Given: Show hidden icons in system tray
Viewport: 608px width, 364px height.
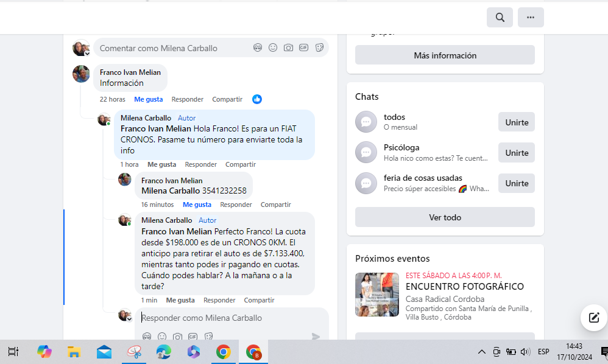Looking at the screenshot, I should pos(481,352).
